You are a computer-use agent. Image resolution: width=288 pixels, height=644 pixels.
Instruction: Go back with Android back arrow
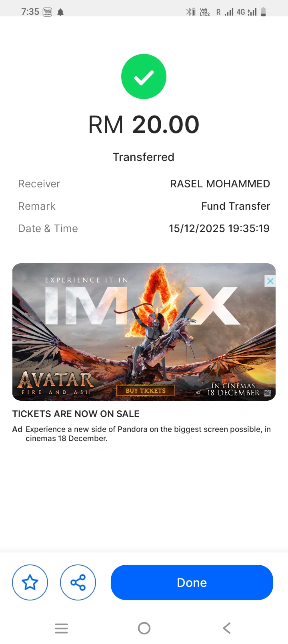click(x=227, y=628)
